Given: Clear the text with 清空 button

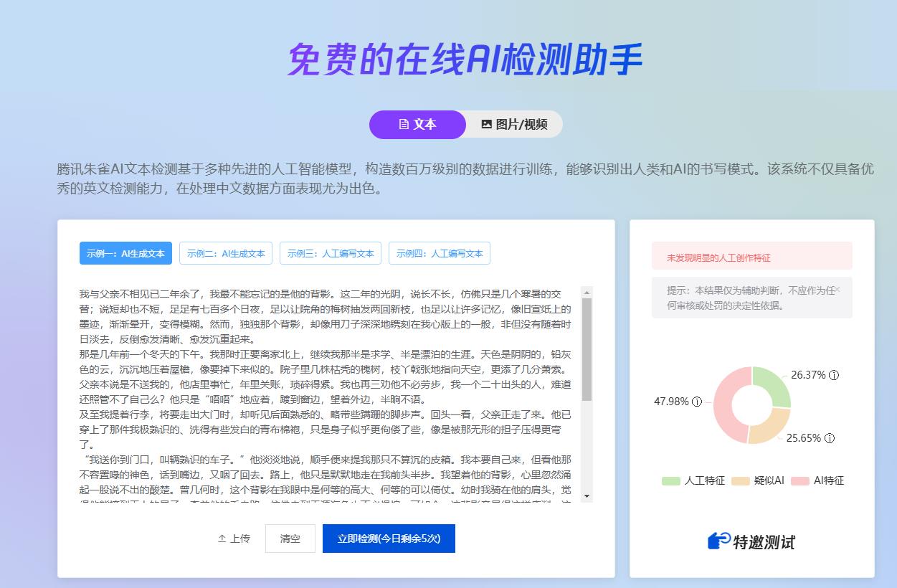Looking at the screenshot, I should click(290, 539).
